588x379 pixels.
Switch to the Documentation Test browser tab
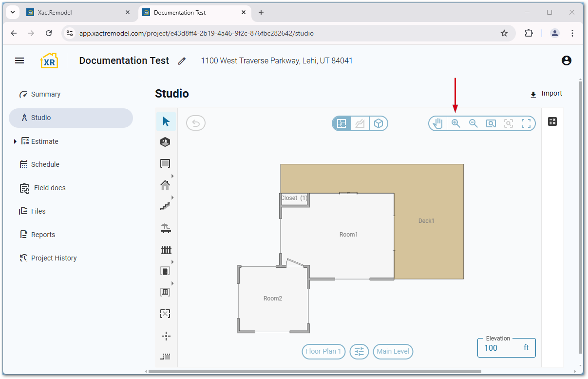[194, 13]
